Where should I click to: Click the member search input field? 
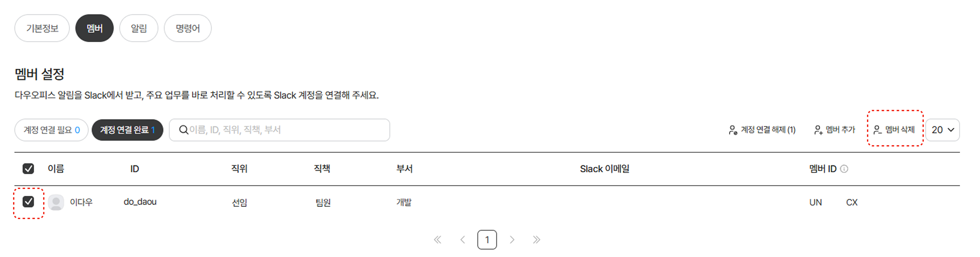(279, 130)
